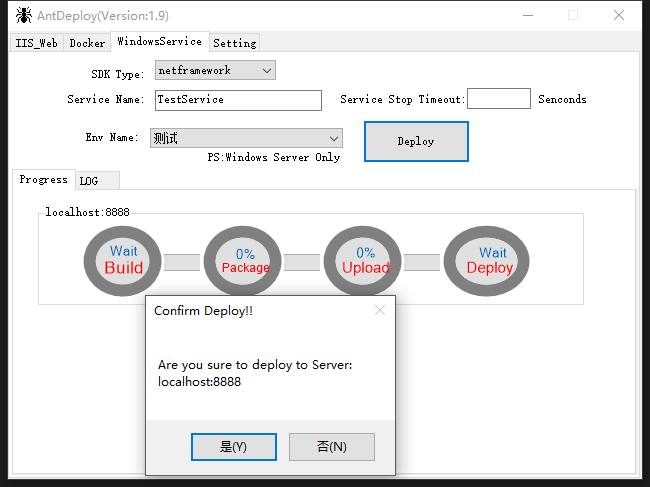Image resolution: width=650 pixels, height=487 pixels.
Task: Click the Service Name input field
Action: 238,100
